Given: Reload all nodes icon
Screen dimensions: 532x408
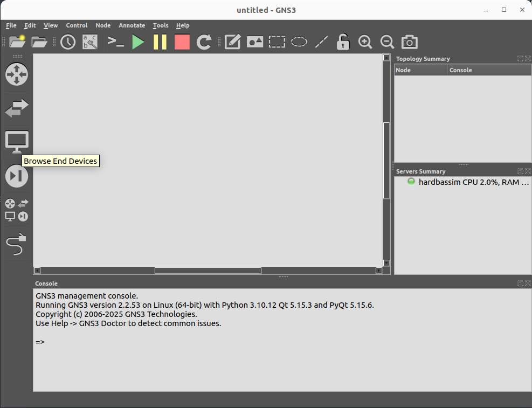Looking at the screenshot, I should click(204, 42).
